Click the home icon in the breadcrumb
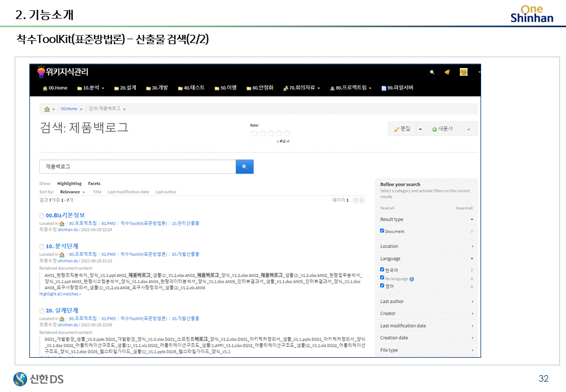Image resolution: width=566 pixels, height=392 pixels. (47, 109)
